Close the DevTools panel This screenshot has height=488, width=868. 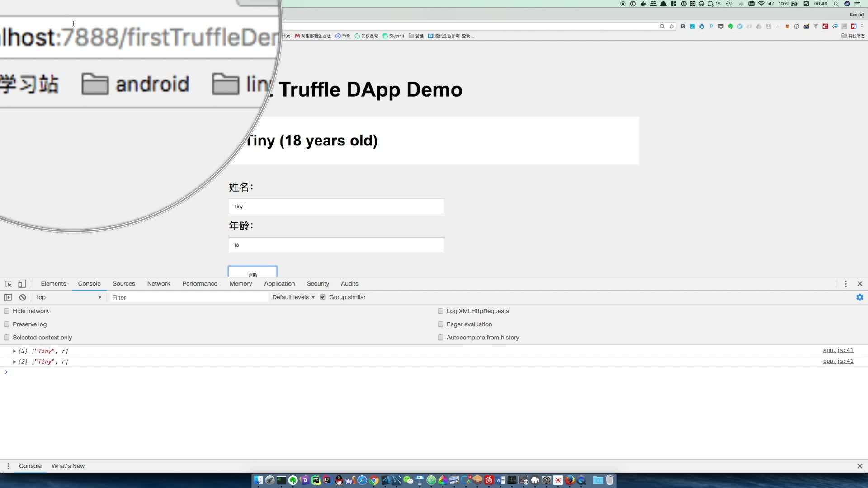(860, 284)
